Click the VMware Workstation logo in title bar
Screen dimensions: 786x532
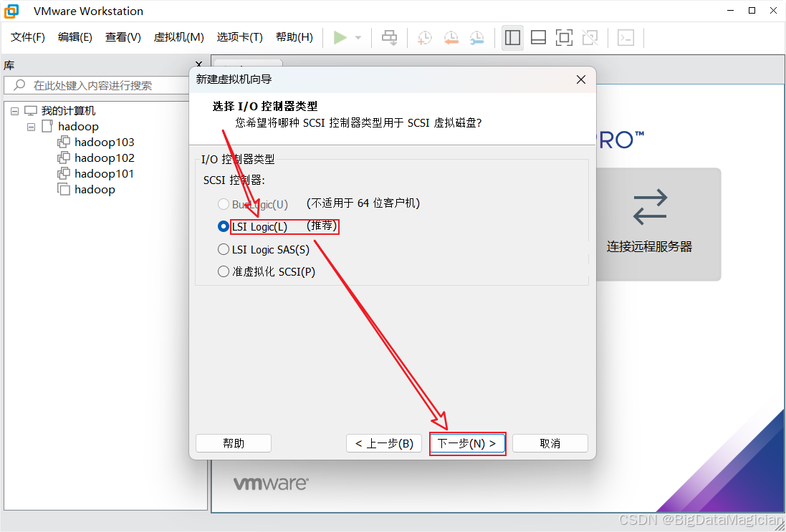pyautogui.click(x=11, y=11)
